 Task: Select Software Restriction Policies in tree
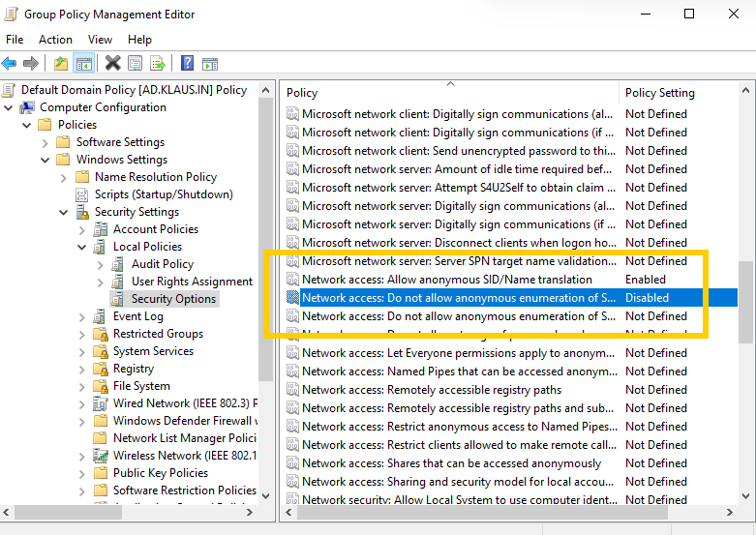click(185, 490)
